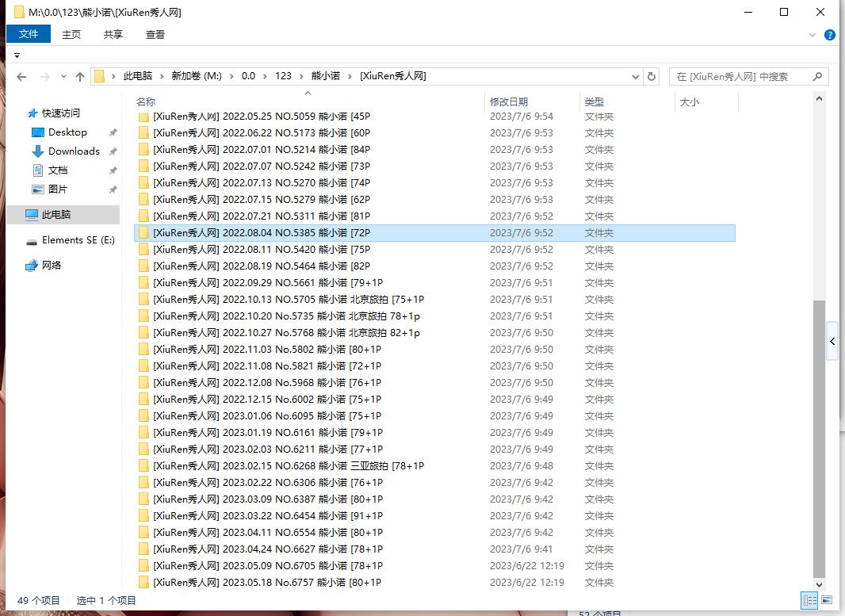Open 图片 in Quick access
Image resolution: width=845 pixels, height=616 pixels.
click(58, 189)
